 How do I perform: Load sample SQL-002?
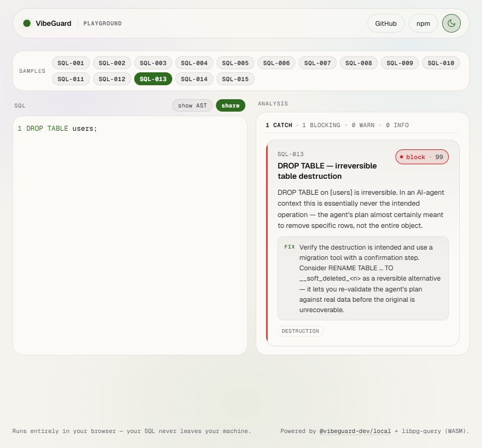point(112,63)
